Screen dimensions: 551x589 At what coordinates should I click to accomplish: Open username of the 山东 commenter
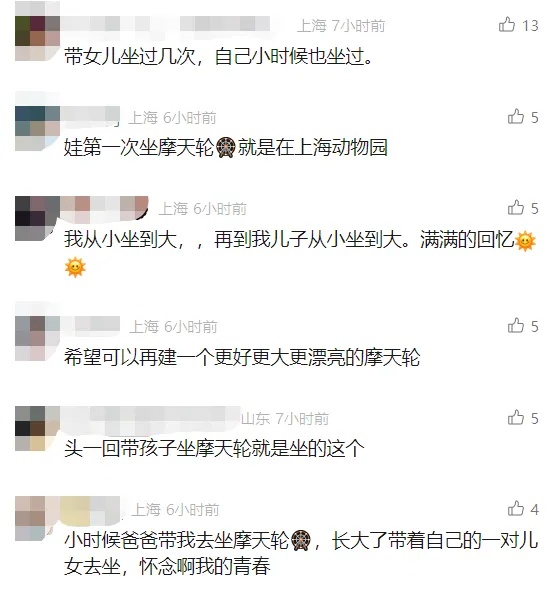point(152,418)
